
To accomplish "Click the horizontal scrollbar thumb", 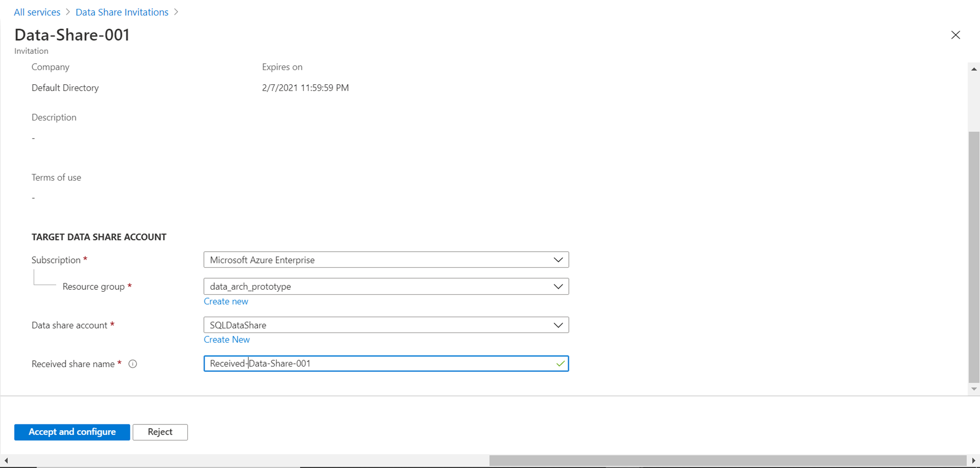I will [728, 461].
